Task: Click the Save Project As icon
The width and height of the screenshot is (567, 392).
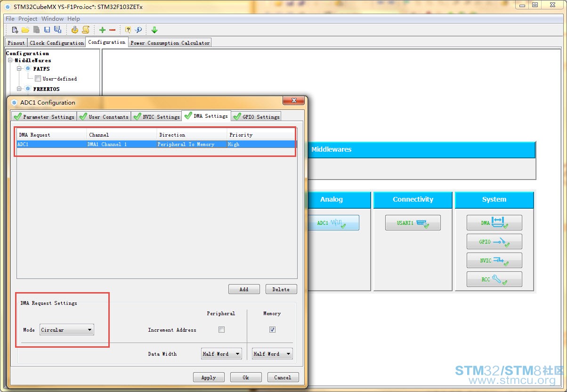Action: pos(57,30)
